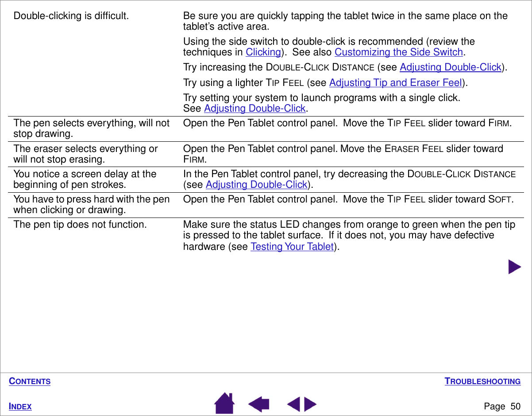Click 'You notice a screen delay' text

[85, 179]
